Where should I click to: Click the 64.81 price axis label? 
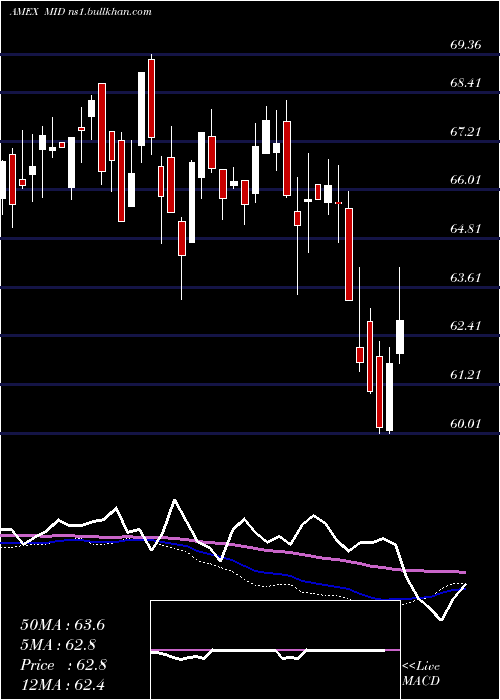tap(466, 229)
